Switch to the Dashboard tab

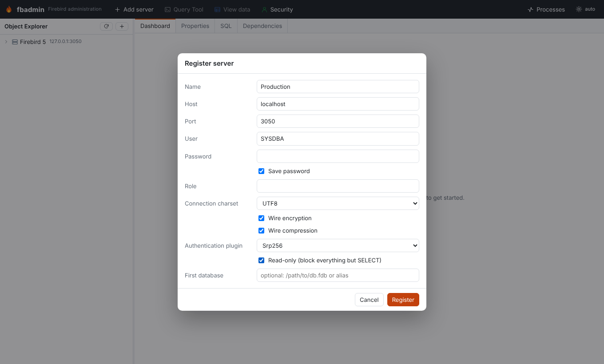click(x=155, y=26)
